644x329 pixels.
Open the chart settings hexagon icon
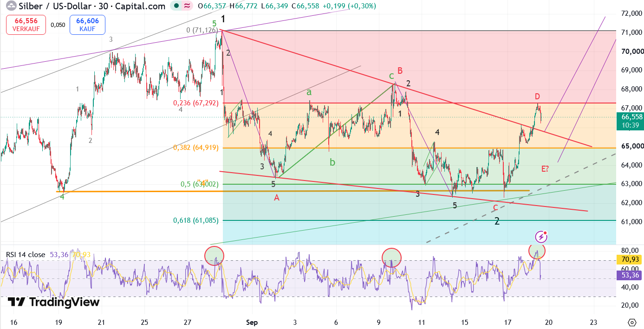[x=631, y=322]
